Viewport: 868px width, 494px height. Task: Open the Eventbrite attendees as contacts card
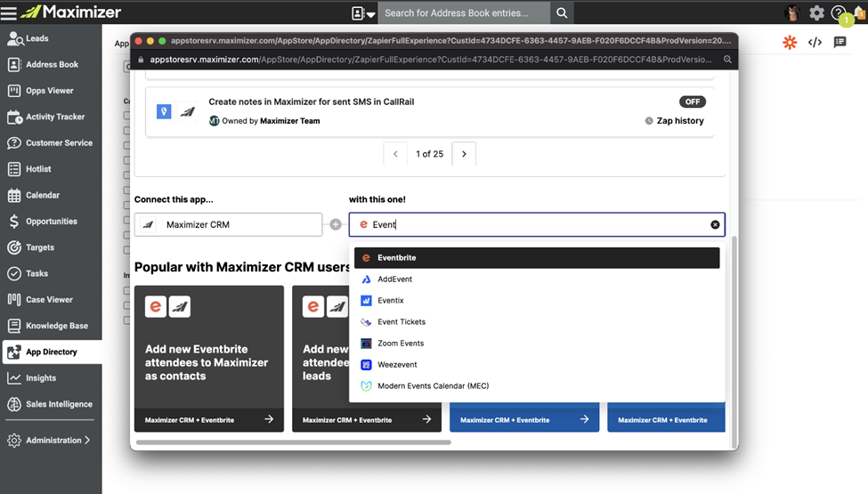click(208, 359)
